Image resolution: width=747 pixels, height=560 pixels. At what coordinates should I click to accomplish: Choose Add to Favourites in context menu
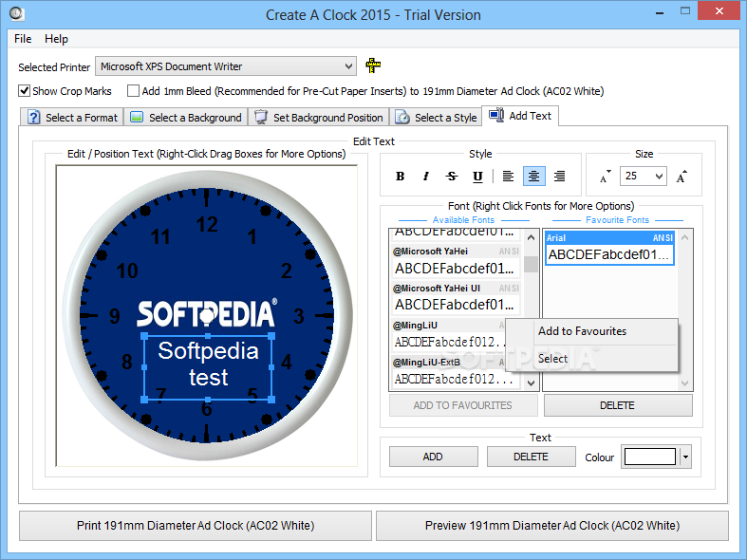pyautogui.click(x=591, y=331)
